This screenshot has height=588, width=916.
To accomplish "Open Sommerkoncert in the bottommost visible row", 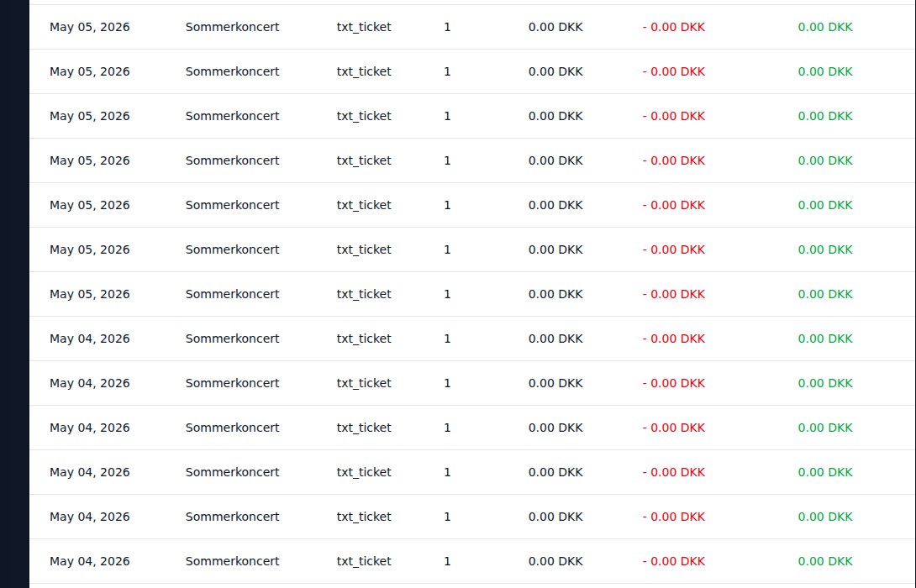I will (x=232, y=561).
